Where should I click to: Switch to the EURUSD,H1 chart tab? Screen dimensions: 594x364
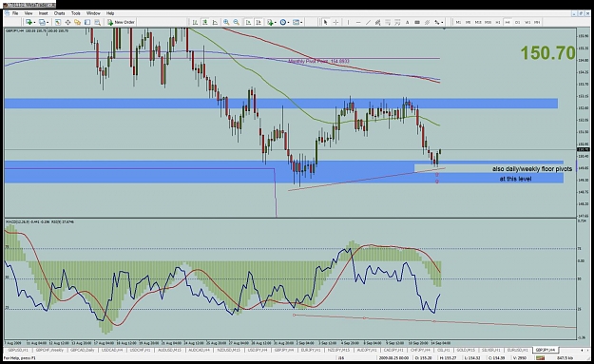click(x=517, y=350)
